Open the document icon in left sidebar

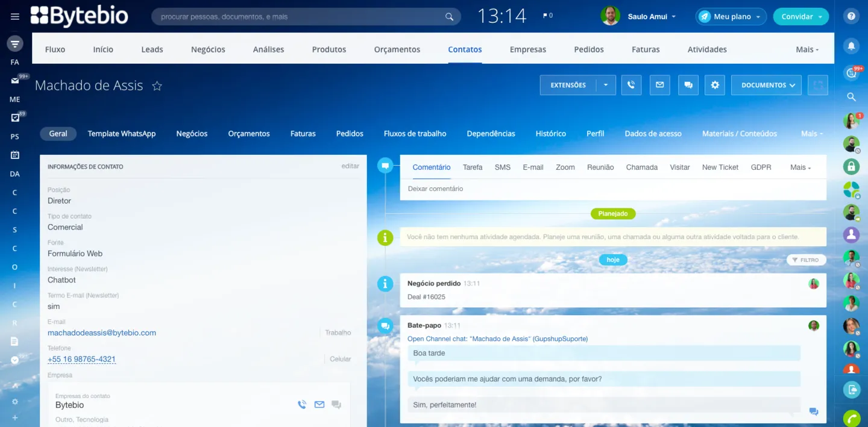[x=15, y=341]
